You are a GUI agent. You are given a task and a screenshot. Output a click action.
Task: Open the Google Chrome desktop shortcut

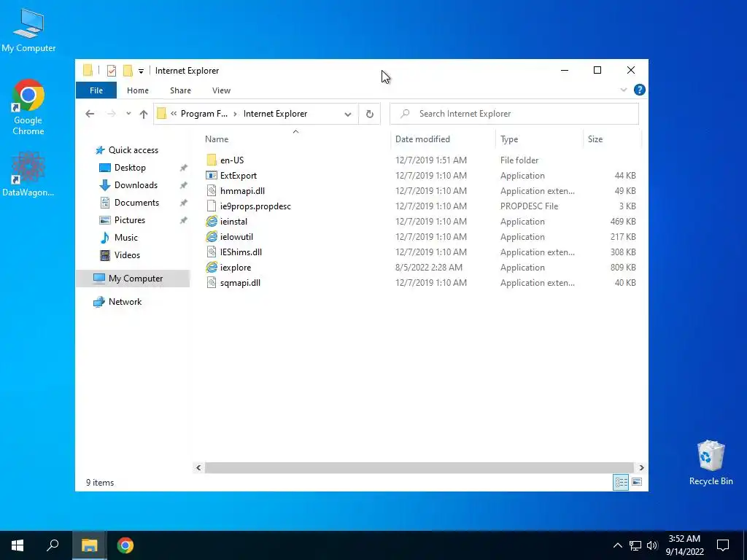(28, 107)
